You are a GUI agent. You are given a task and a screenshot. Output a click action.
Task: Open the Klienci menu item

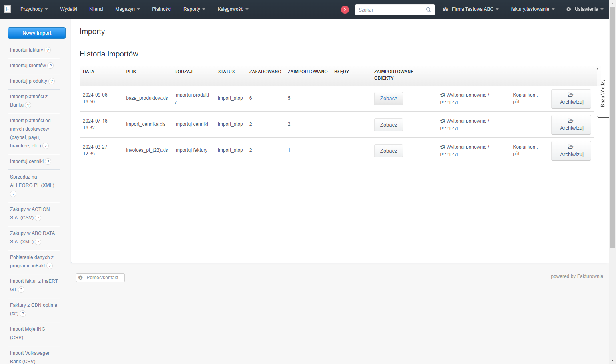point(96,9)
